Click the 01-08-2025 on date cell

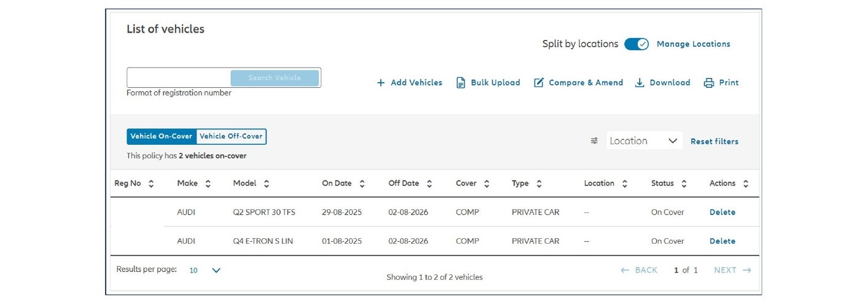coord(342,241)
